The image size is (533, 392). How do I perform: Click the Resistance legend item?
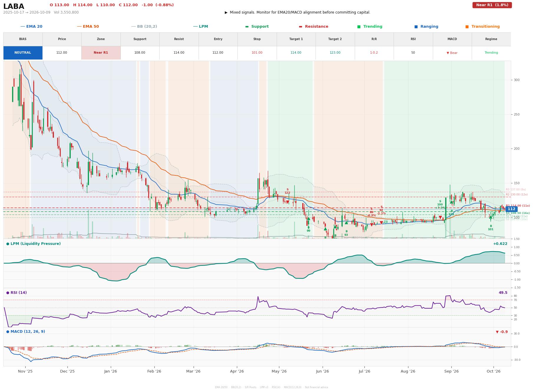313,27
